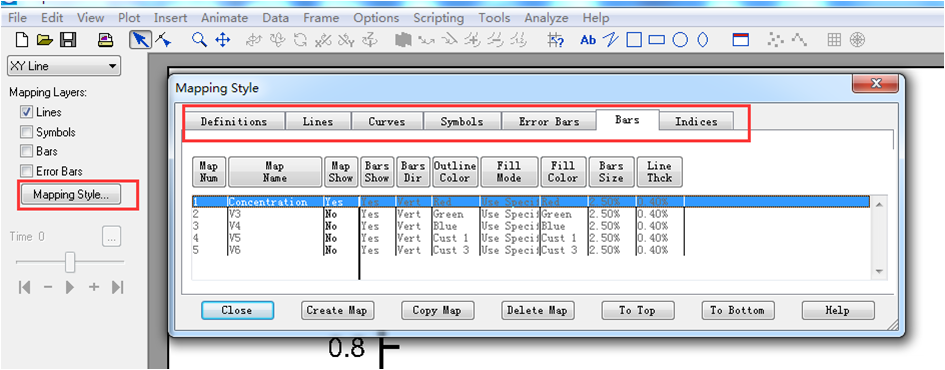Open the Plot menu
Image resolution: width=945 pixels, height=370 pixels.
point(129,18)
